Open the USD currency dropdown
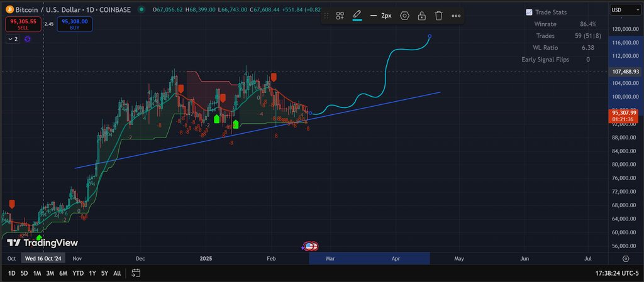This screenshot has height=282, width=644. coord(626,9)
